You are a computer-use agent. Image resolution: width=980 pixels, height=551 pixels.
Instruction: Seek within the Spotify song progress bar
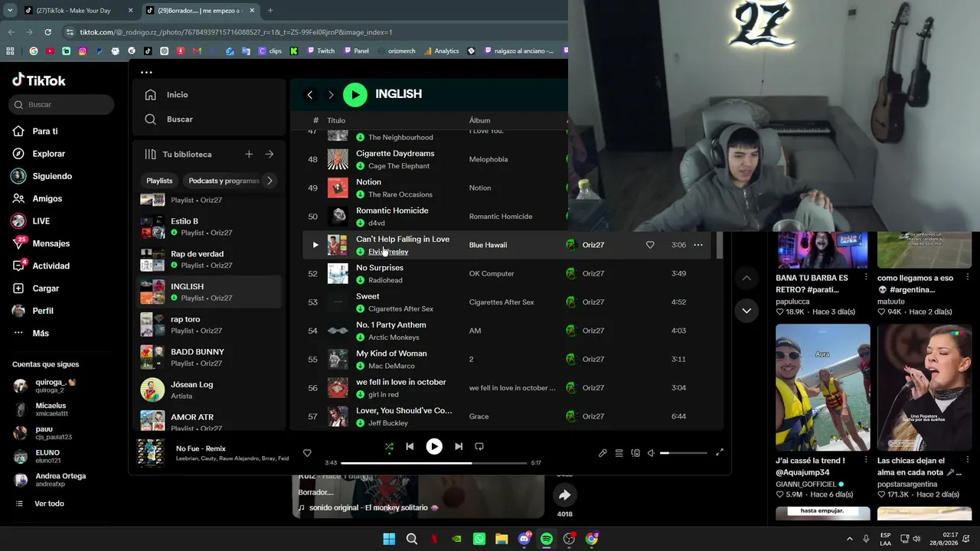coord(434,463)
